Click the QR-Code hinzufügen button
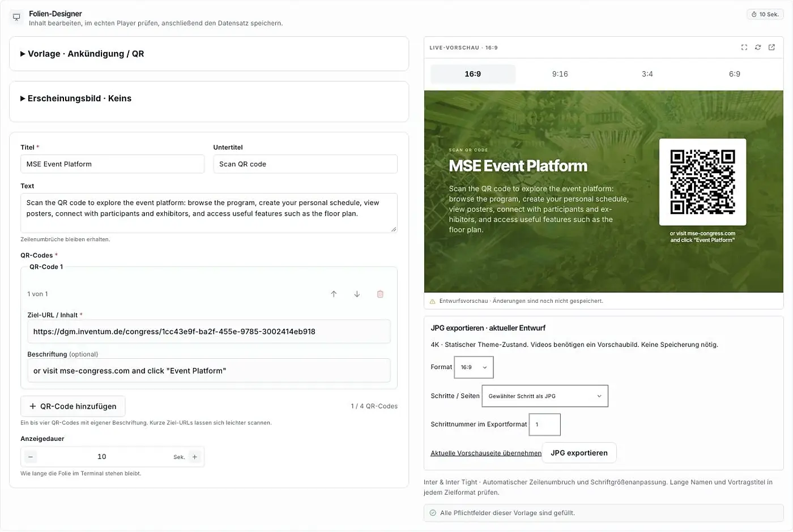Image resolution: width=793 pixels, height=532 pixels. coord(73,406)
